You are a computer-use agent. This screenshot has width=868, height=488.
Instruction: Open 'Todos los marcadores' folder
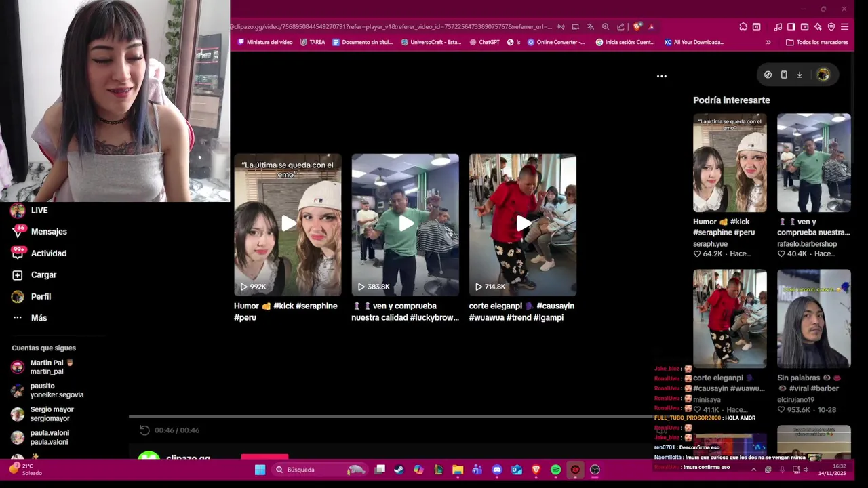(817, 42)
